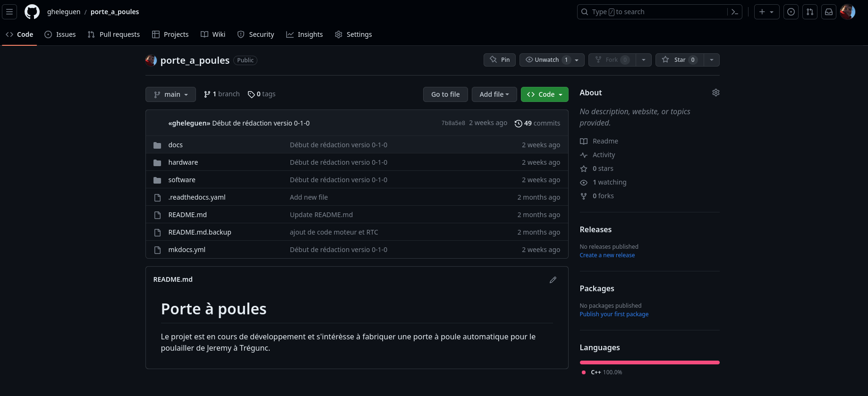This screenshot has height=396, width=868.
Task: Click the GitHub logo home icon
Action: tap(32, 12)
